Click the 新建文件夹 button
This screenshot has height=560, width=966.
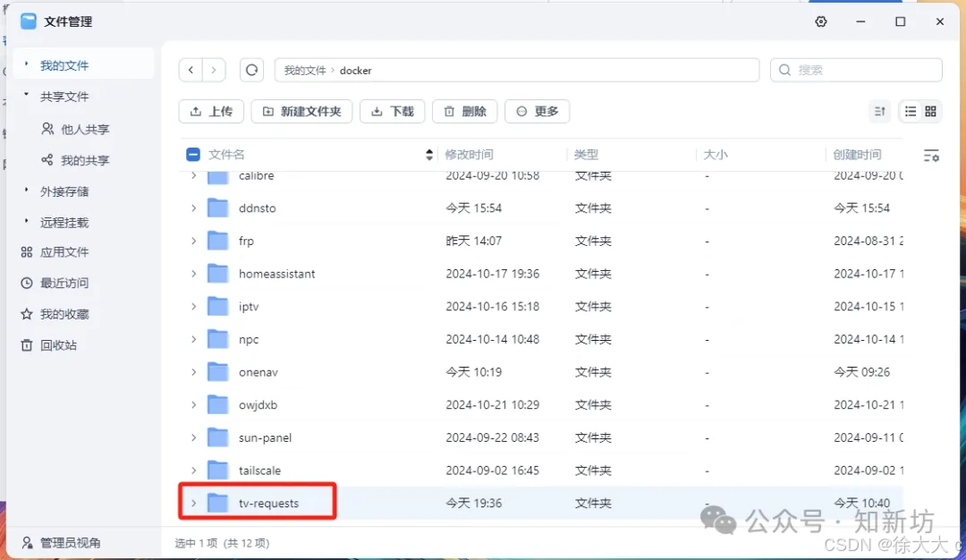click(x=302, y=112)
